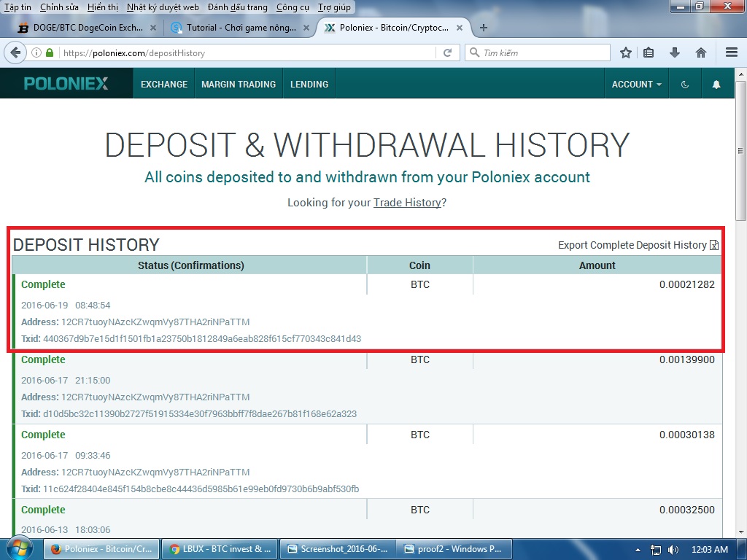Screen dimensions: 747x560
Task: Open Poloniex notifications bell
Action: click(x=716, y=85)
